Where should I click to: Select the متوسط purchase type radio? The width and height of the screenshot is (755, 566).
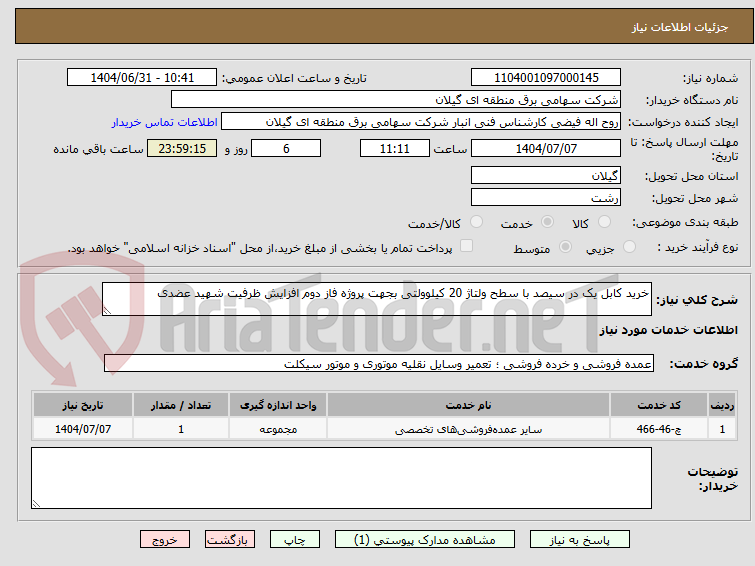(x=565, y=247)
